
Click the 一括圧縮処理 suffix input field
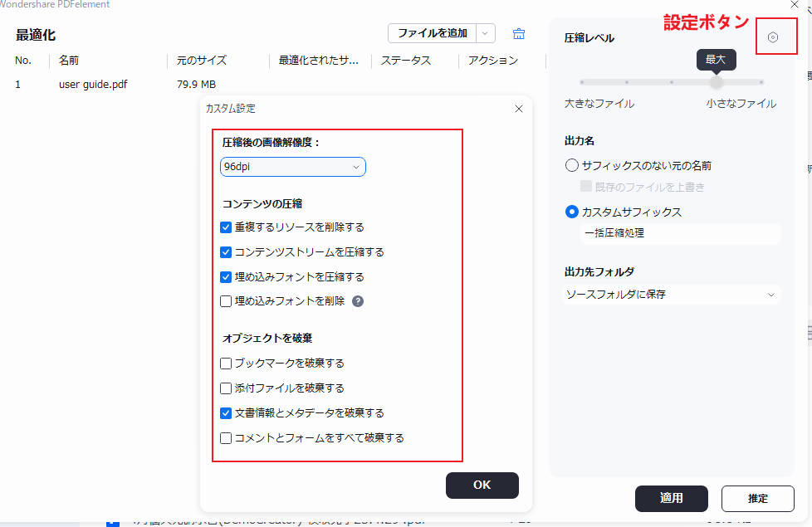(681, 235)
